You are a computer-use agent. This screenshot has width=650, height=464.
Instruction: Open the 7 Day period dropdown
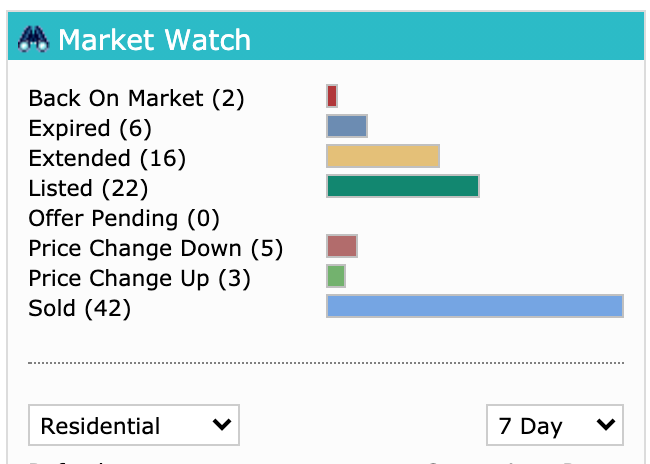coord(555,425)
